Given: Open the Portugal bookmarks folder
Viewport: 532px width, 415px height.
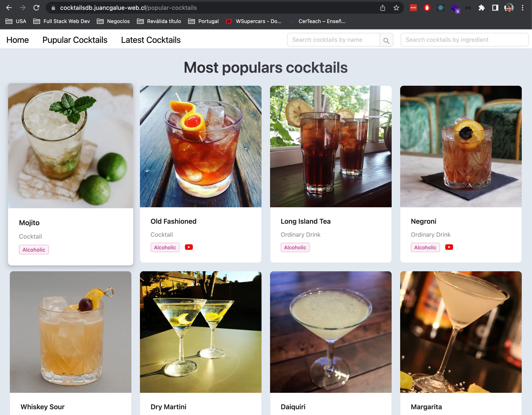Looking at the screenshot, I should coord(203,21).
